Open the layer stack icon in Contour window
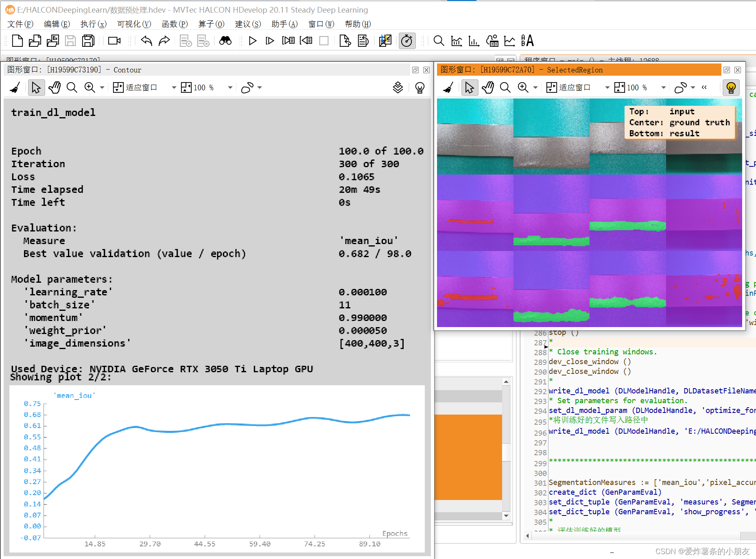This screenshot has width=756, height=559. click(398, 87)
